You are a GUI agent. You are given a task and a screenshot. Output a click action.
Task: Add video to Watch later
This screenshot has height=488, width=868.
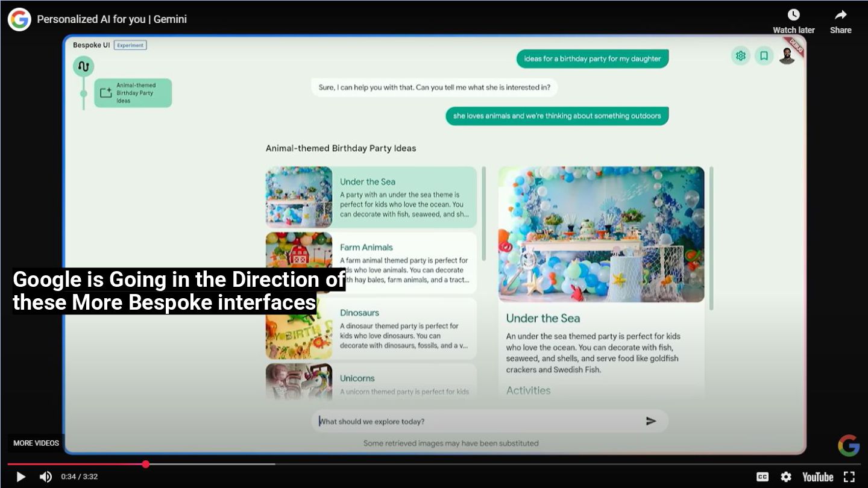coord(793,22)
